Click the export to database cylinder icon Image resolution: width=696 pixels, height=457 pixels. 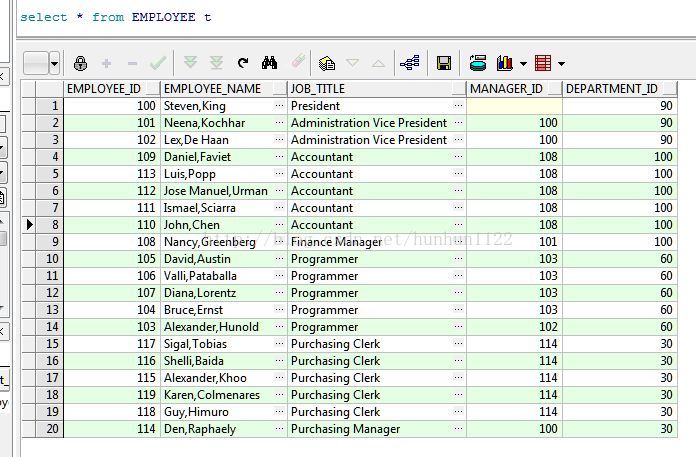click(x=478, y=63)
